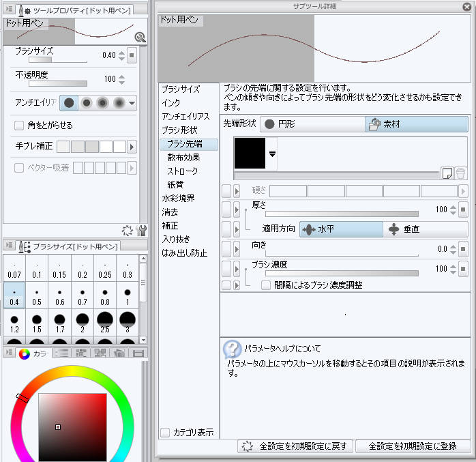Check the カテゴリ表示 checkbox
This screenshot has width=476, height=462.
(x=164, y=432)
